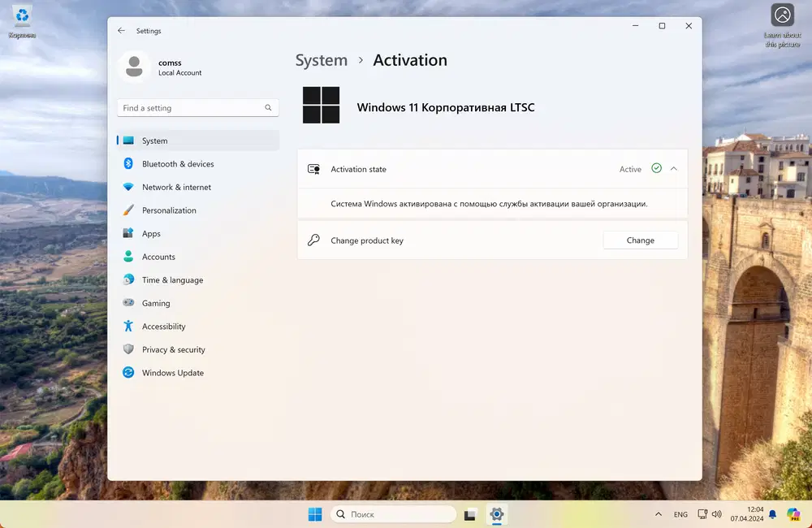Viewport: 812px width, 528px height.
Task: Open Accessibility settings
Action: click(x=198, y=327)
